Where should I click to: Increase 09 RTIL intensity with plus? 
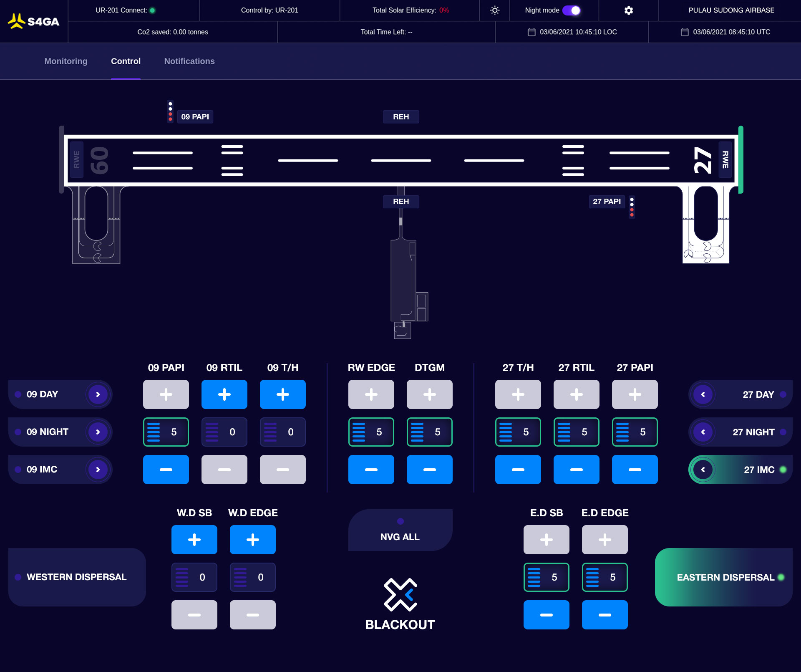coord(224,394)
